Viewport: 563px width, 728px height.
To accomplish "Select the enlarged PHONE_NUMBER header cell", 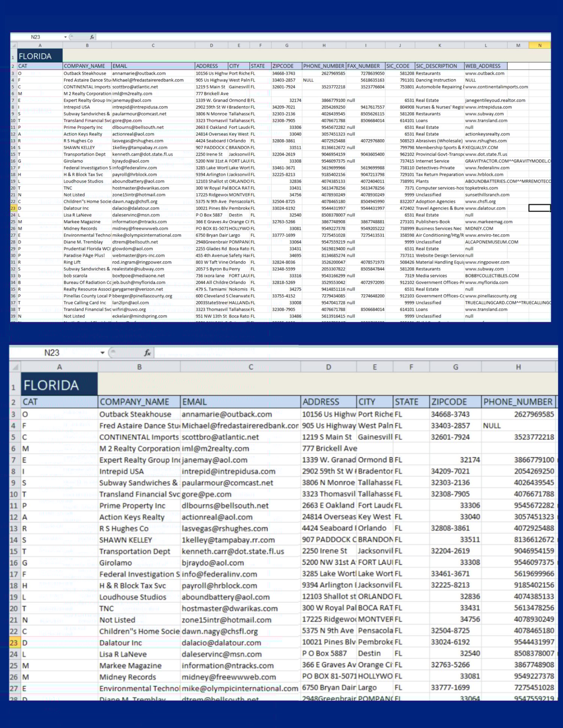I will [518, 402].
